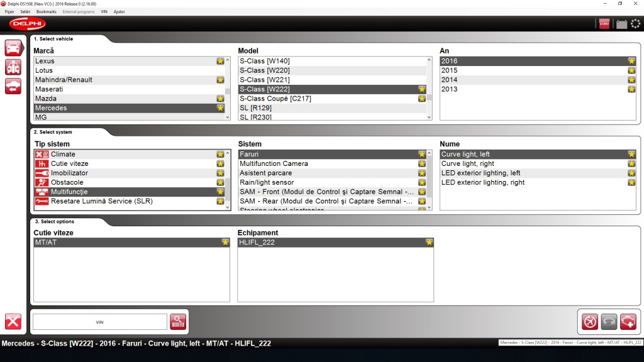Toggle favorite star for S-Class Coupé [C217]
Viewport: 644px width, 362px height.
[422, 99]
